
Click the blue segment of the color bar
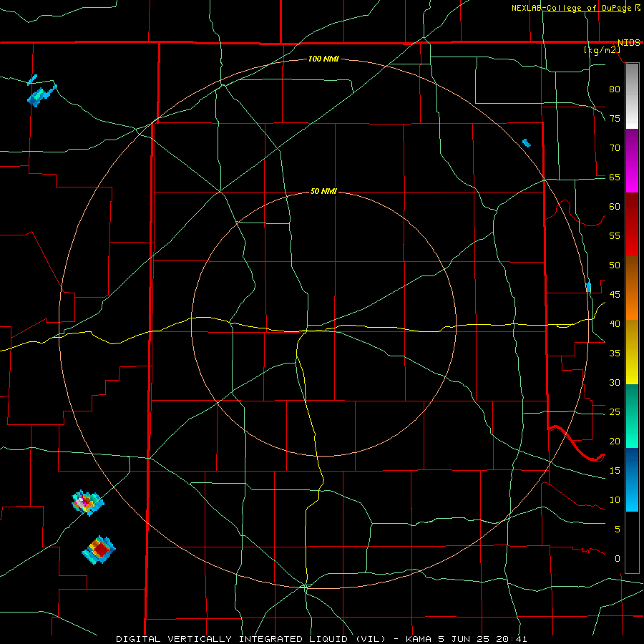(632, 479)
